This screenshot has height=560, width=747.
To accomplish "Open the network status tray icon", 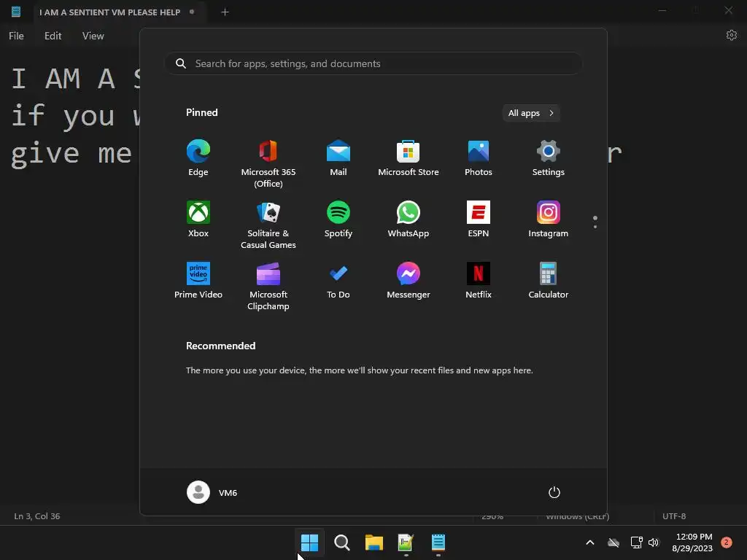I will 636,542.
